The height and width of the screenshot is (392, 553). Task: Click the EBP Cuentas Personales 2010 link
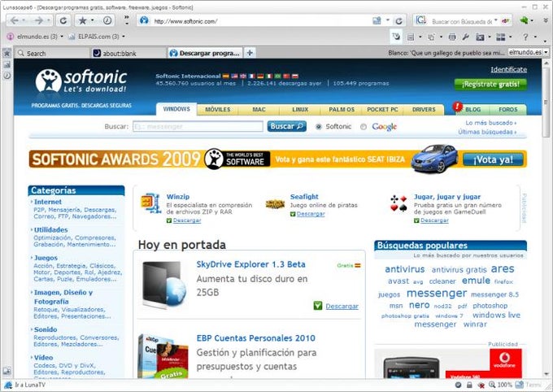255,338
